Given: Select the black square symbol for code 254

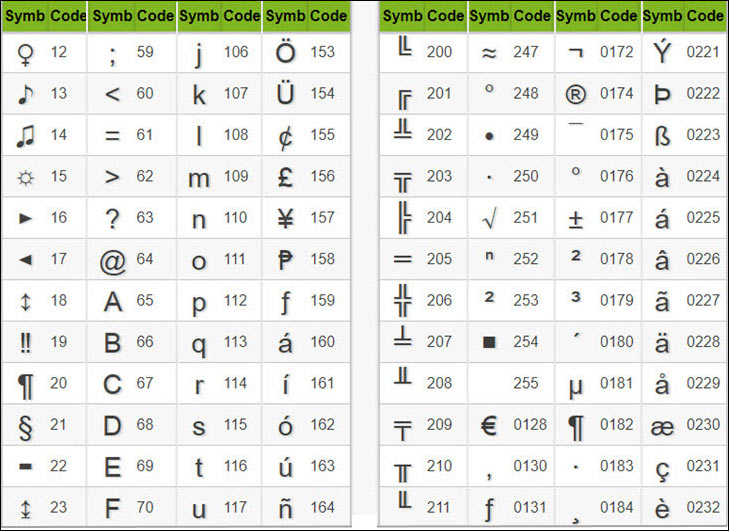Looking at the screenshot, I should 489,342.
